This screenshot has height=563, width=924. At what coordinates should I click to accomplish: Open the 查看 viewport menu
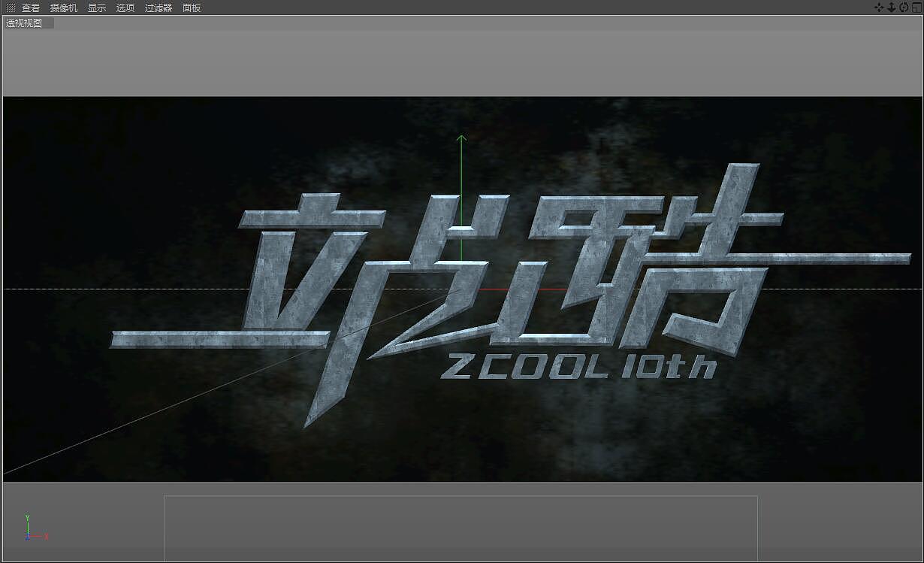(x=30, y=8)
